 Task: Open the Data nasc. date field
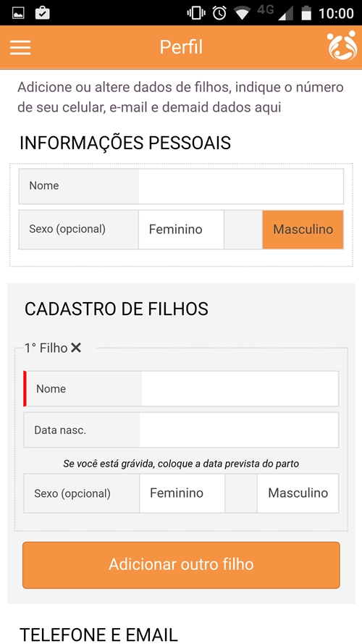[x=239, y=430]
